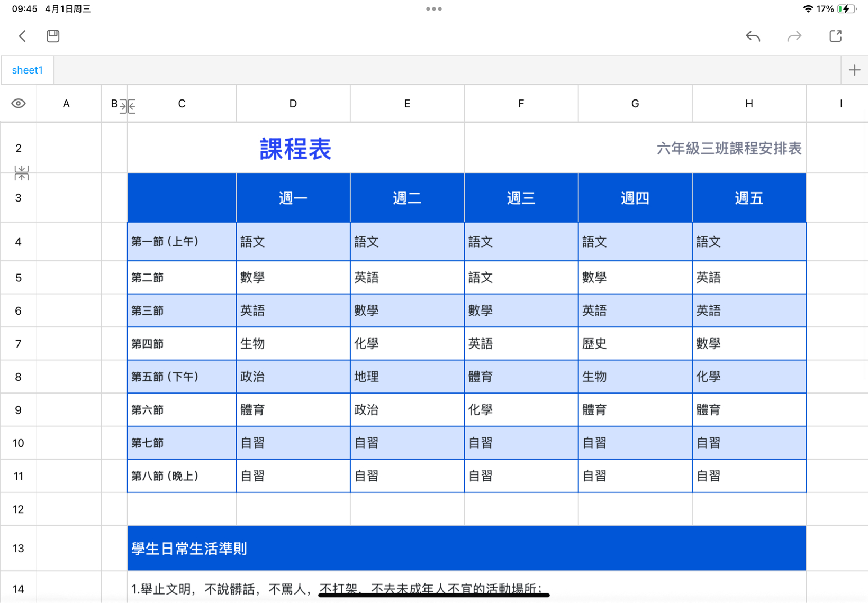Select 歷史 in the 週四 column
This screenshot has height=603, width=868.
click(635, 344)
